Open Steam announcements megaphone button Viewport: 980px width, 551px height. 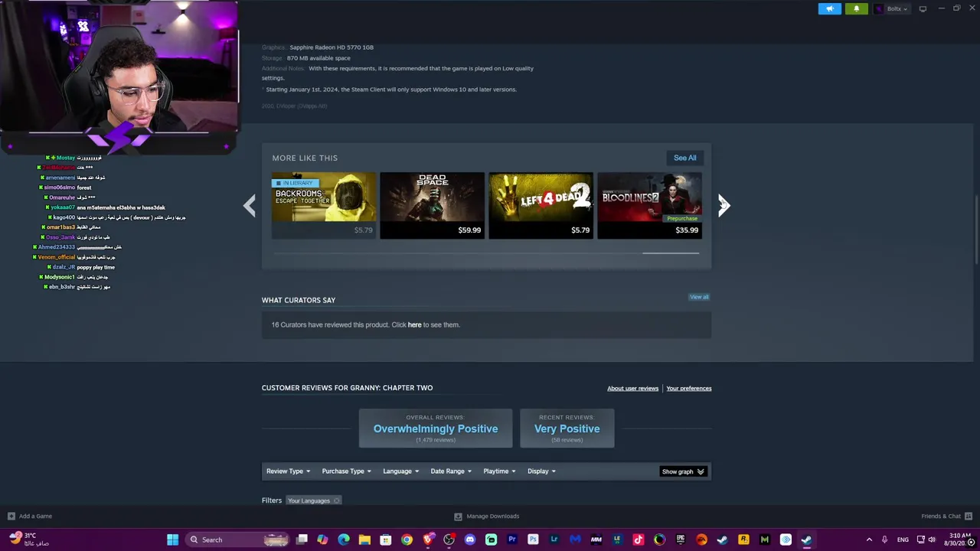(829, 8)
